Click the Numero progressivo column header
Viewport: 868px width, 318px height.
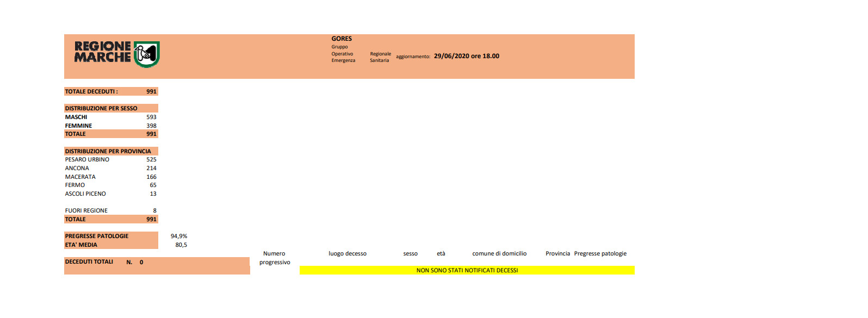point(275,258)
